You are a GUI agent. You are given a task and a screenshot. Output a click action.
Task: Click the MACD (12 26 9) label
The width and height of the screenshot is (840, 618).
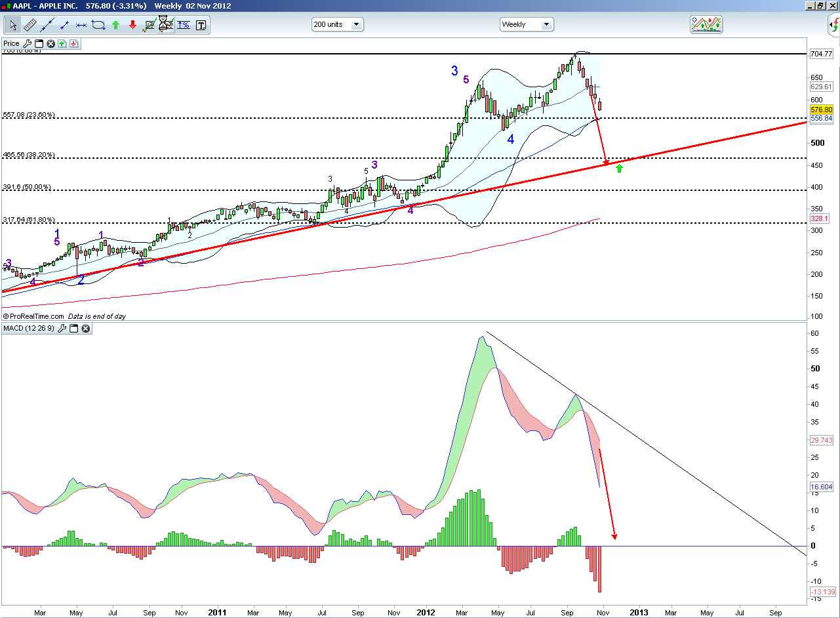[x=29, y=328]
